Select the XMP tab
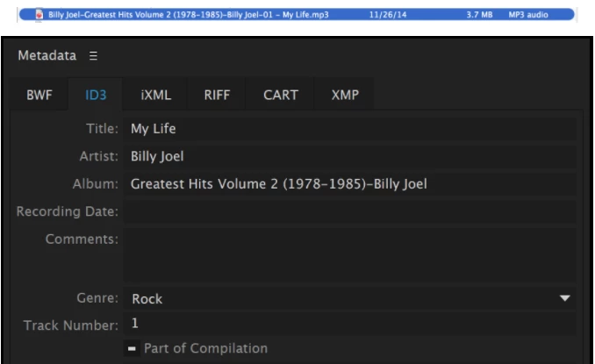 tap(345, 95)
